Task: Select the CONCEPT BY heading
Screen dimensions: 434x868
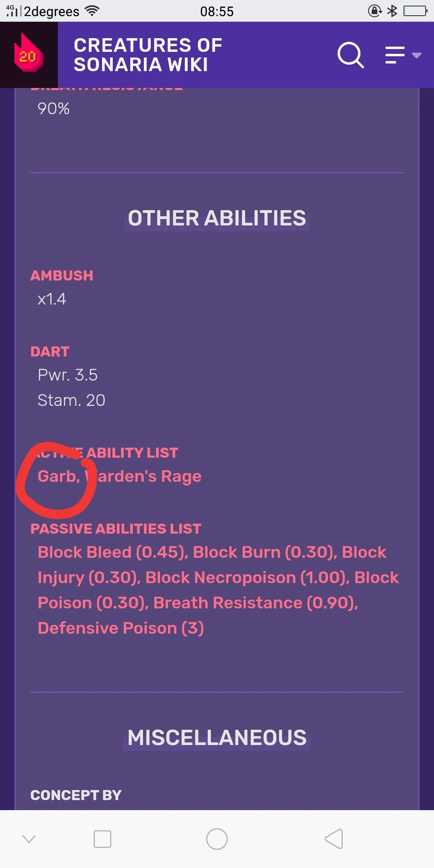Action: pos(76,794)
